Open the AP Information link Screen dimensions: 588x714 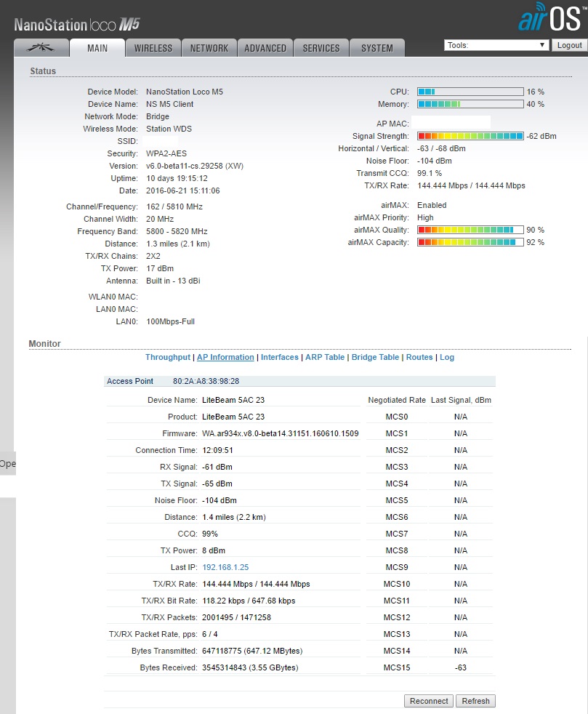[225, 358]
